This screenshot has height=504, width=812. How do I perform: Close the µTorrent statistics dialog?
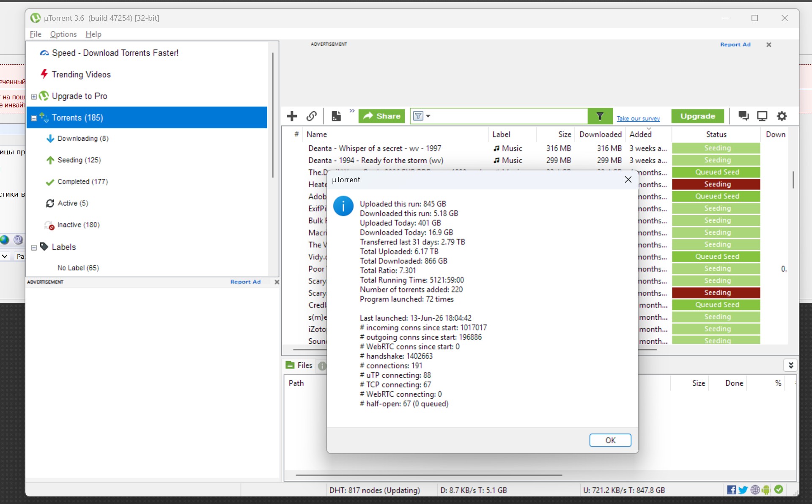pos(628,180)
